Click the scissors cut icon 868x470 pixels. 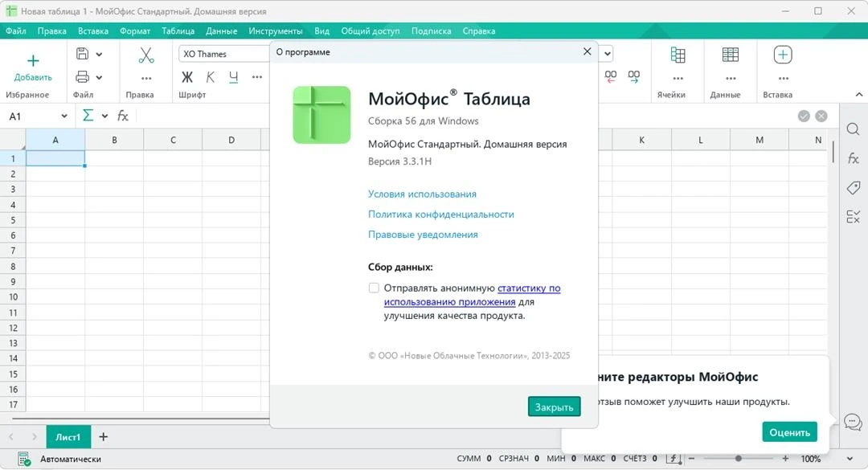point(146,55)
